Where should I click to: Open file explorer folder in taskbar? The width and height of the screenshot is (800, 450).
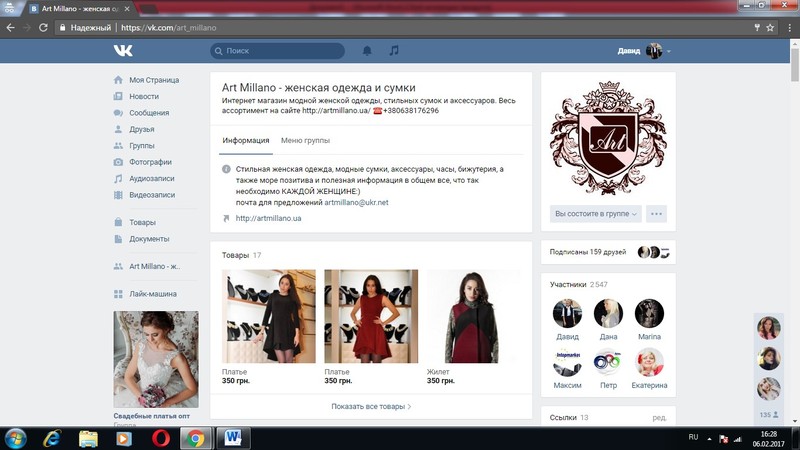(x=88, y=438)
